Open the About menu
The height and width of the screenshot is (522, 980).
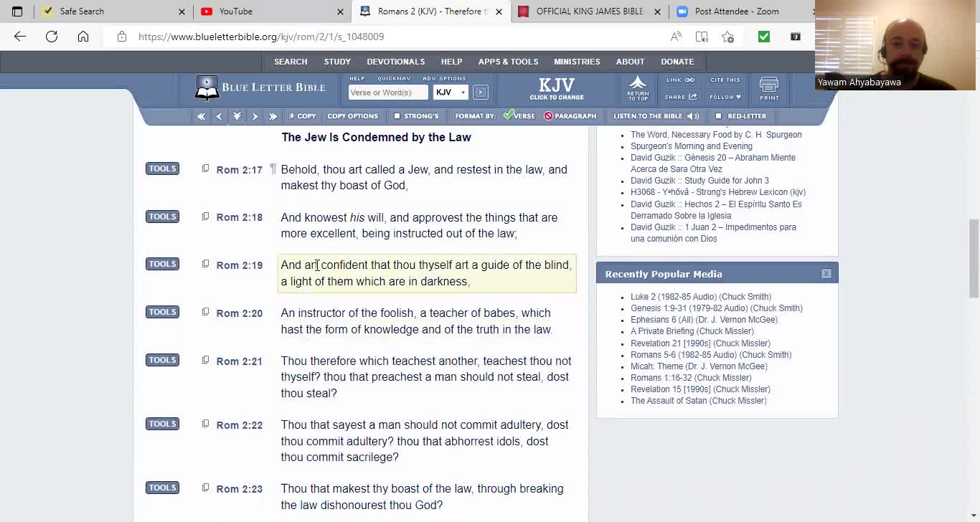click(630, 62)
